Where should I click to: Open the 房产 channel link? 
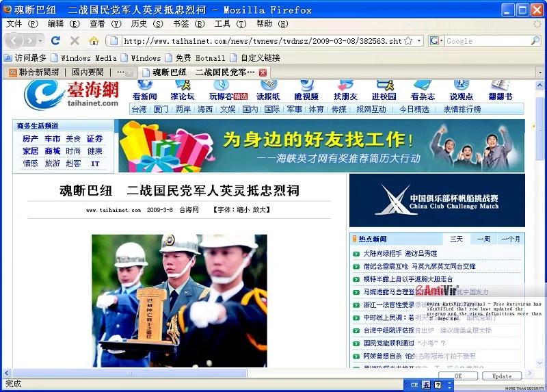[30, 139]
